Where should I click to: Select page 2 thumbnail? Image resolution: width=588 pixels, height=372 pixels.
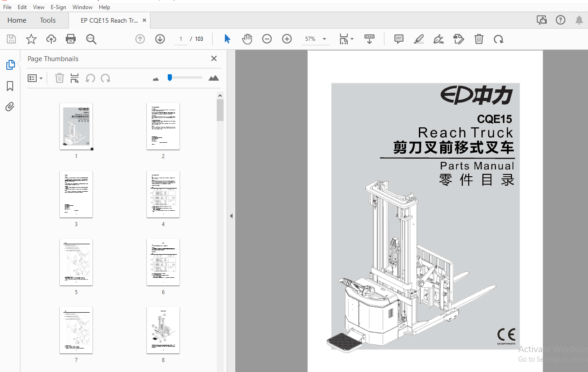(163, 126)
